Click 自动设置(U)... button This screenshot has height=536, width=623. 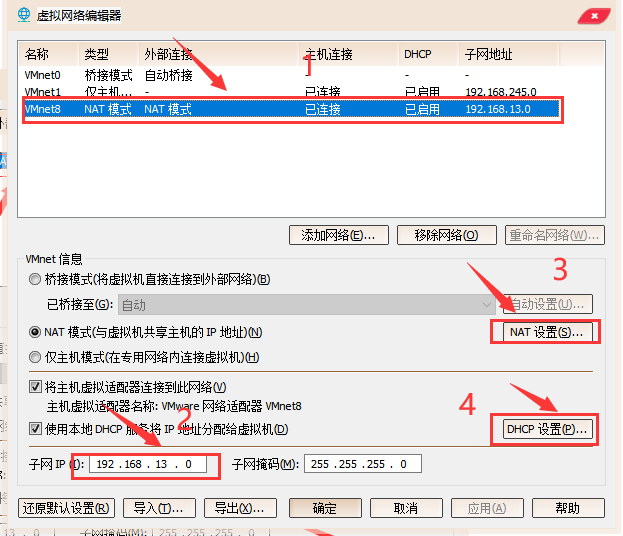coord(548,305)
